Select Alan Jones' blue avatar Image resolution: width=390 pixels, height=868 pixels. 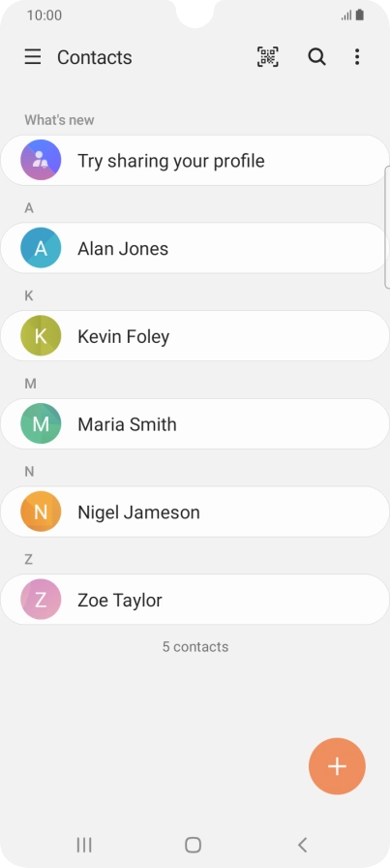pyautogui.click(x=41, y=248)
